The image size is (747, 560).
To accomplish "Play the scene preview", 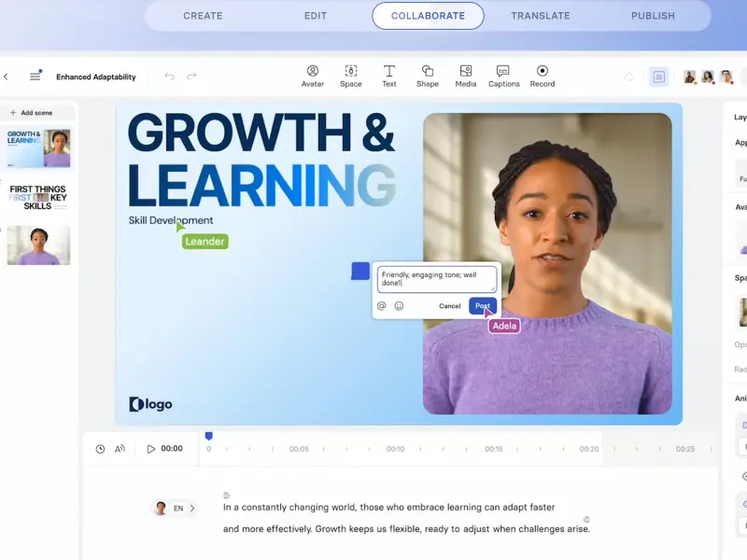I will point(150,449).
